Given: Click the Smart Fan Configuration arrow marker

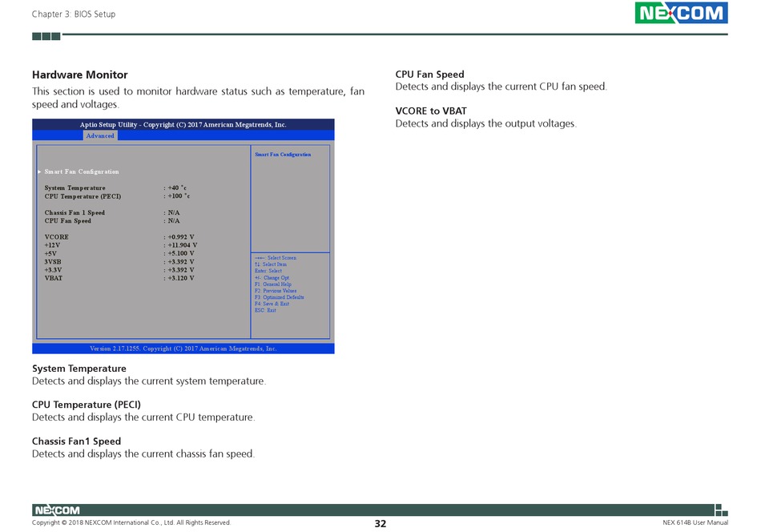Looking at the screenshot, I should [39, 171].
